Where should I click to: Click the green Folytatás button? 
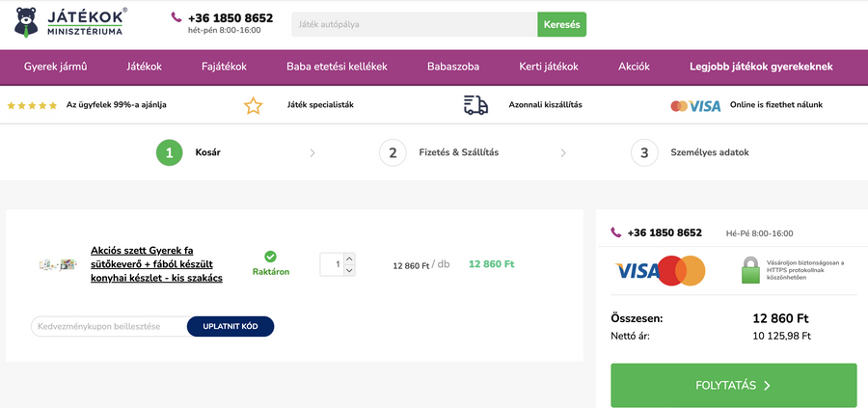pyautogui.click(x=733, y=386)
